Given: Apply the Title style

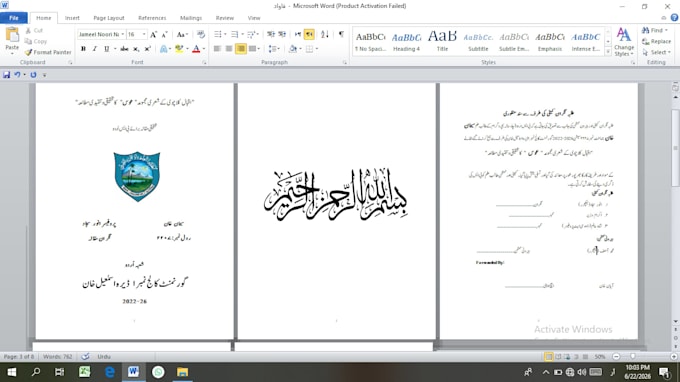Looking at the screenshot, I should pyautogui.click(x=442, y=42).
